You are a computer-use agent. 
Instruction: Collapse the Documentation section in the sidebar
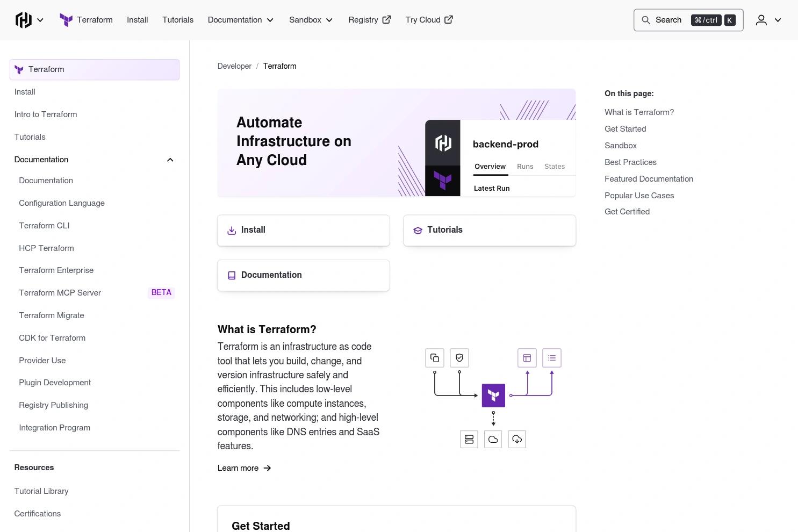pos(95,160)
